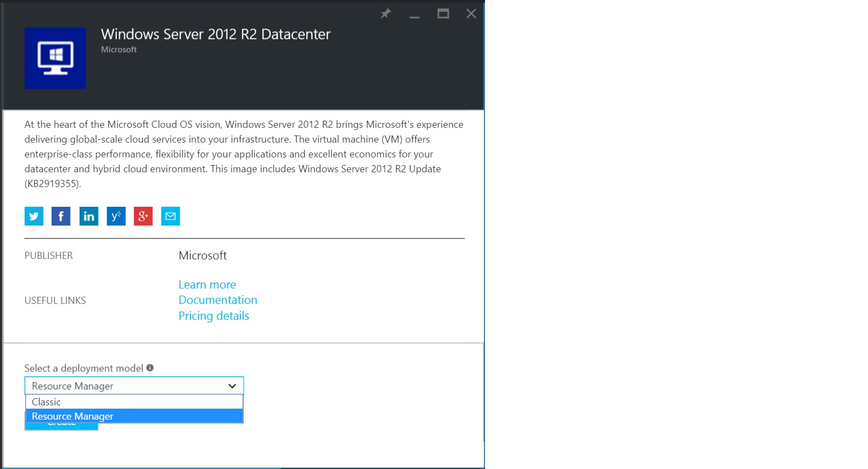
Task: Collapse the deployment model dropdown
Action: pos(232,386)
